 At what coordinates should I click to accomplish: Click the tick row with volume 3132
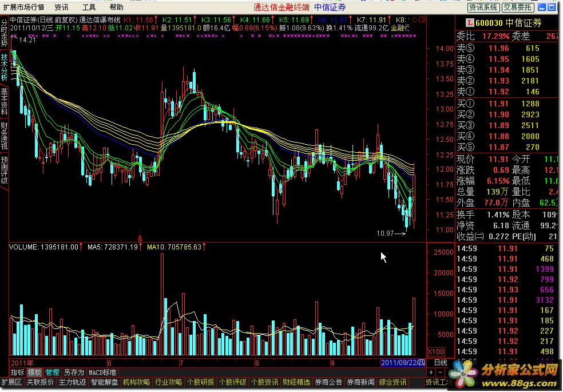(x=507, y=300)
